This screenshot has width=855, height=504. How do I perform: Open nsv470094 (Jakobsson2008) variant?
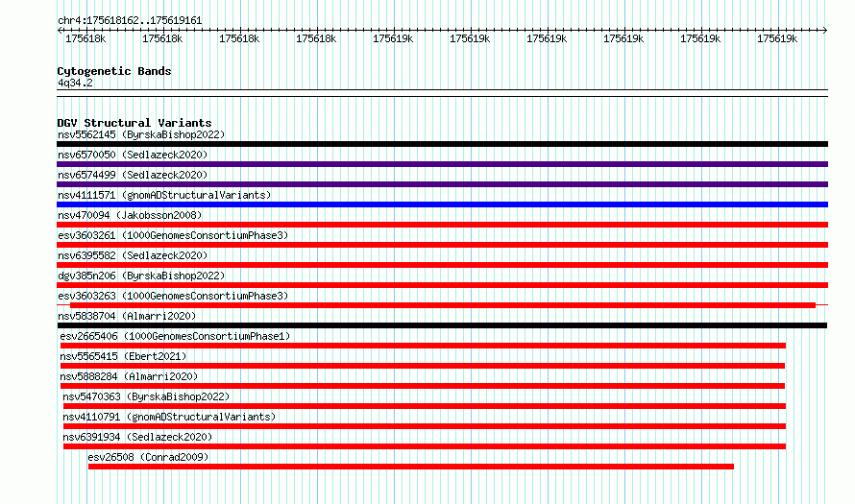tap(130, 215)
